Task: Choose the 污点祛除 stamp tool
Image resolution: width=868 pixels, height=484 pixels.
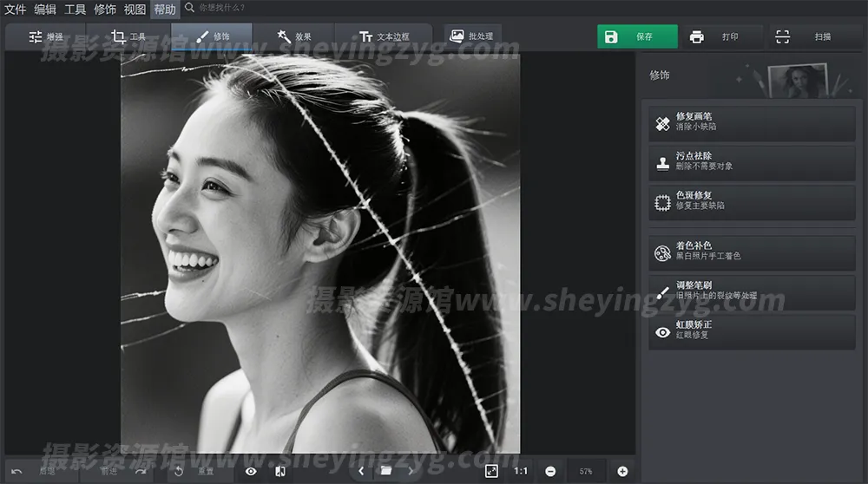Action: (x=752, y=164)
